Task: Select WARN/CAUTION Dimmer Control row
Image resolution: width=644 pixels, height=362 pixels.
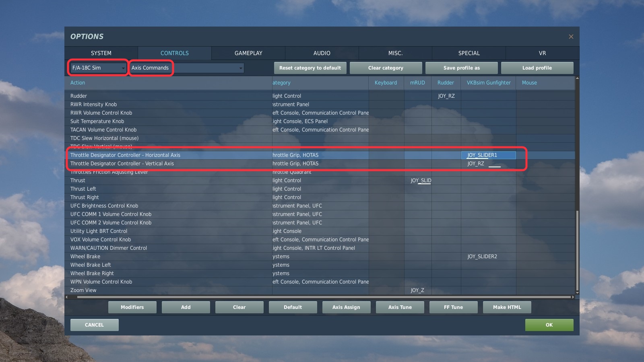Action: tap(320, 248)
